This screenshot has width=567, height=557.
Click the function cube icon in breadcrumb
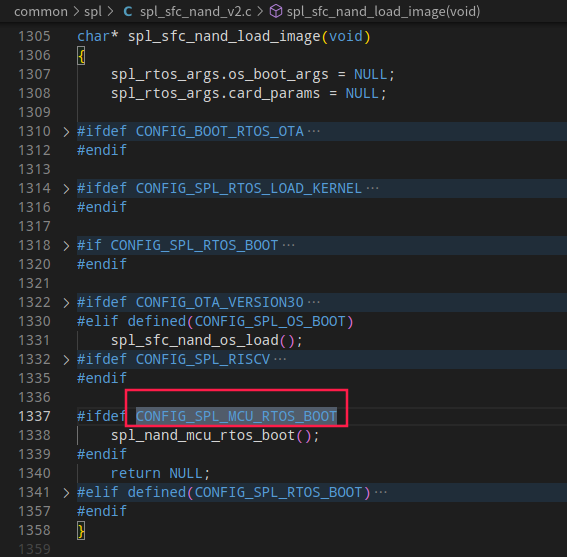(276, 12)
